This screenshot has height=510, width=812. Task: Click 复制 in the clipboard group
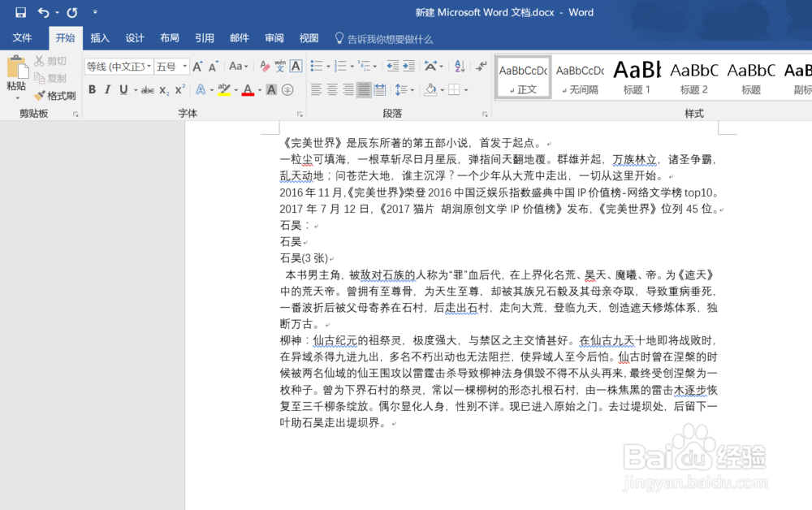[x=50, y=78]
